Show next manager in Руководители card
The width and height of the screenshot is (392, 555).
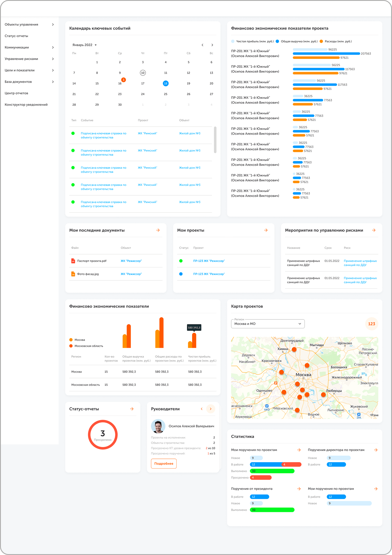(x=211, y=409)
